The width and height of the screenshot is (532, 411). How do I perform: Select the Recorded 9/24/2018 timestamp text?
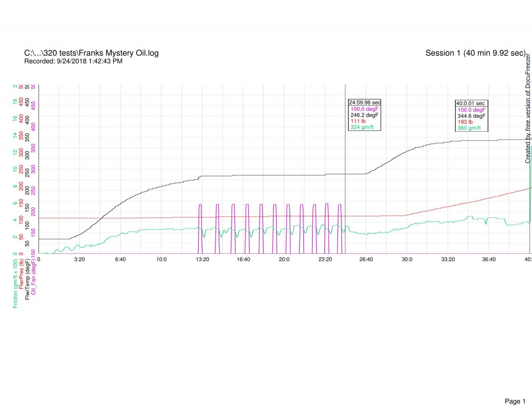73,61
